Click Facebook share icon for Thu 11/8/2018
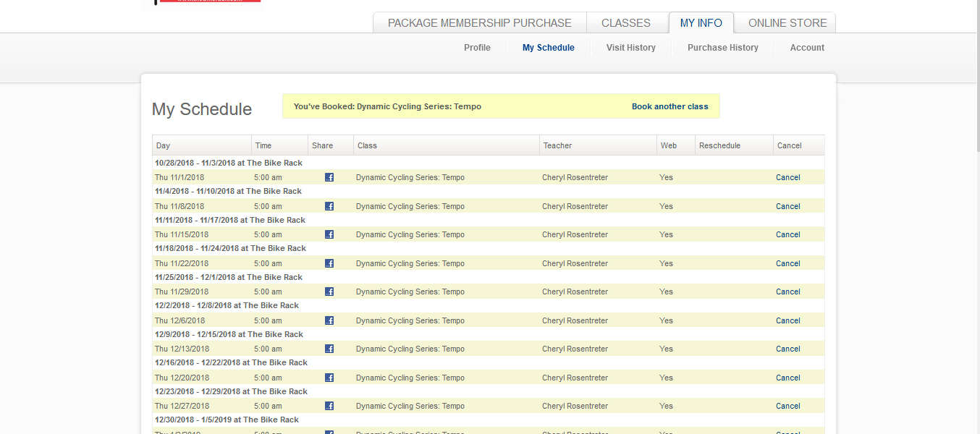Viewport: 980px width, 434px height. point(329,206)
